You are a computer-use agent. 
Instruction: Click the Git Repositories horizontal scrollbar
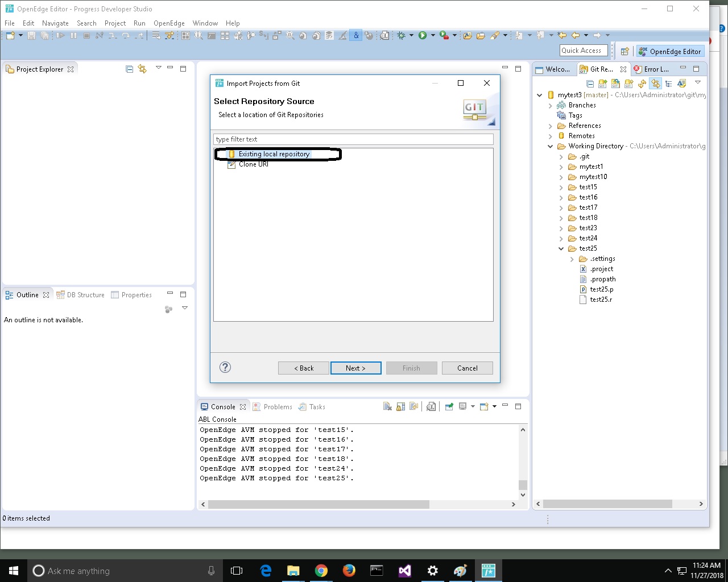point(607,504)
